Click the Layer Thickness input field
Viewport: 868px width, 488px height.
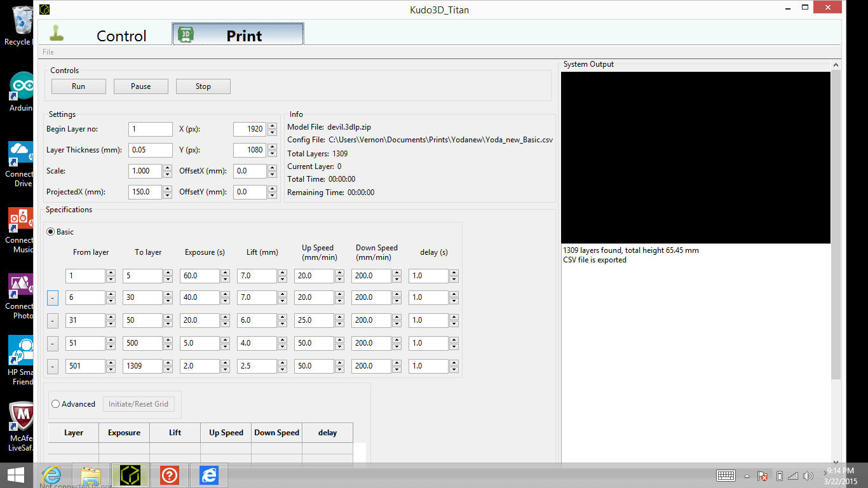coord(151,150)
